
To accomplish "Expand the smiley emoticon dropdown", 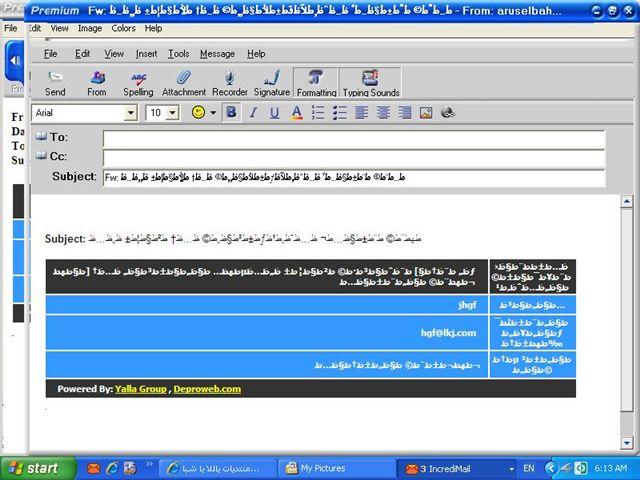I will point(213,113).
